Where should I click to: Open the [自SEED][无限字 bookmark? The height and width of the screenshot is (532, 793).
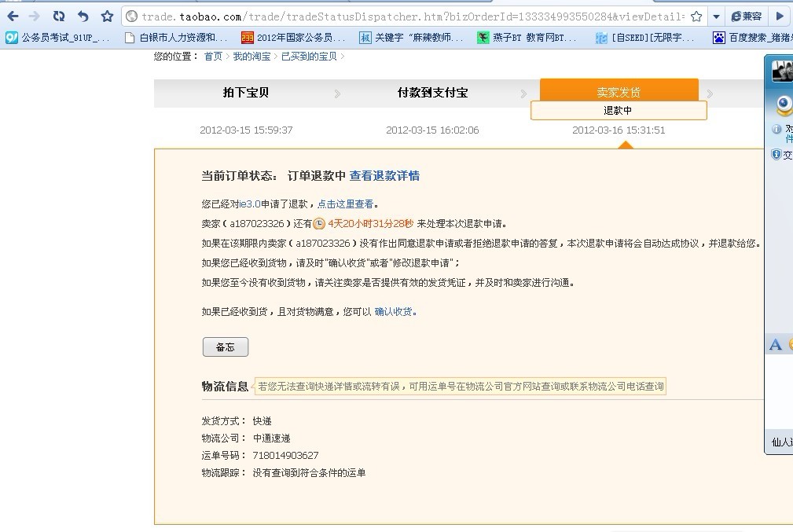tap(644, 38)
